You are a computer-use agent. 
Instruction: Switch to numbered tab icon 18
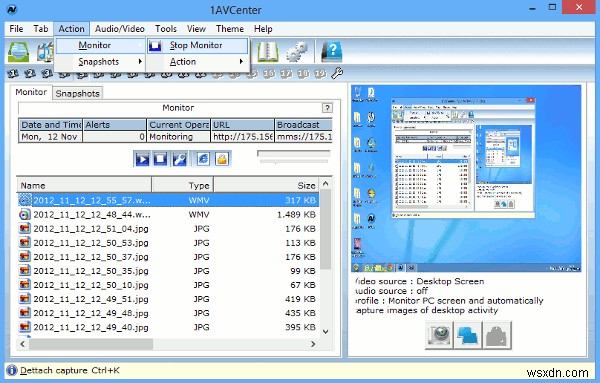coord(303,73)
